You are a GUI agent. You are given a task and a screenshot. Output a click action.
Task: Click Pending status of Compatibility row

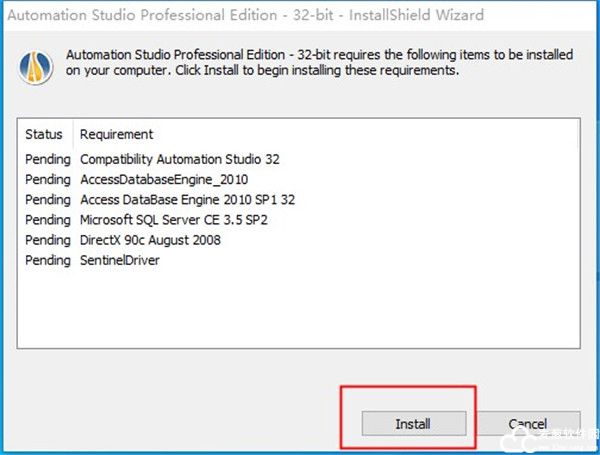coord(48,159)
